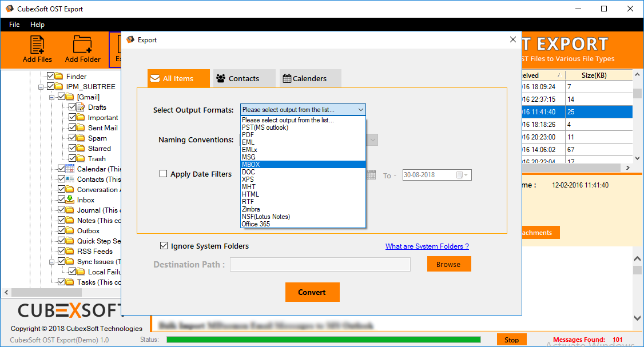Click the Destination Path input field
The width and height of the screenshot is (644, 347).
point(320,264)
